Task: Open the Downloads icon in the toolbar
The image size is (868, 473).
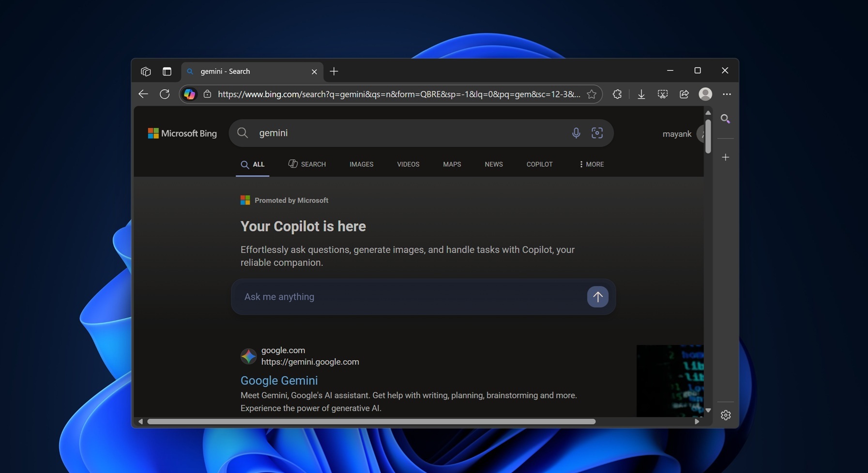Action: coord(641,94)
